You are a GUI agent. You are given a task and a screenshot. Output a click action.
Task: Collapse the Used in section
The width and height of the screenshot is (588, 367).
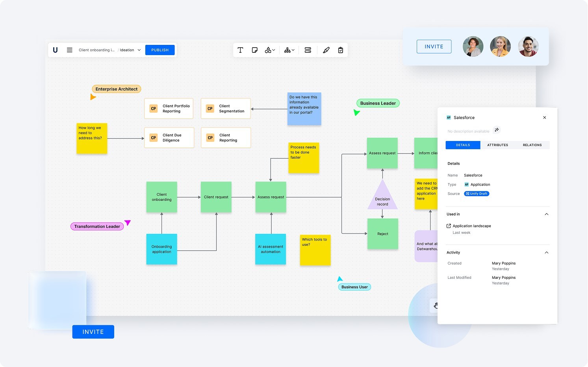(546, 214)
